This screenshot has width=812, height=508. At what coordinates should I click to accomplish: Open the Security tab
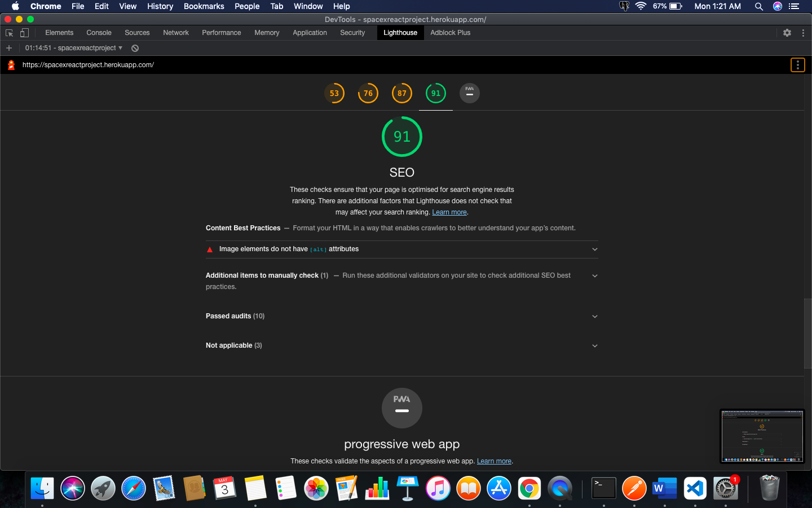[x=352, y=33]
